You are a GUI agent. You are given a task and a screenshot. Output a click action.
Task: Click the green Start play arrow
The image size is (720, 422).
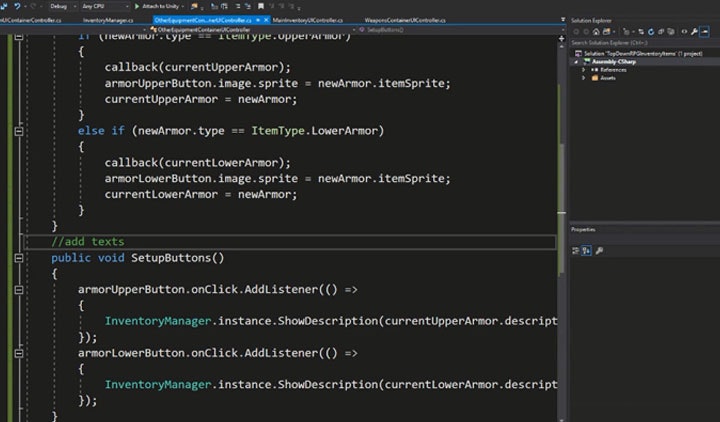point(137,6)
